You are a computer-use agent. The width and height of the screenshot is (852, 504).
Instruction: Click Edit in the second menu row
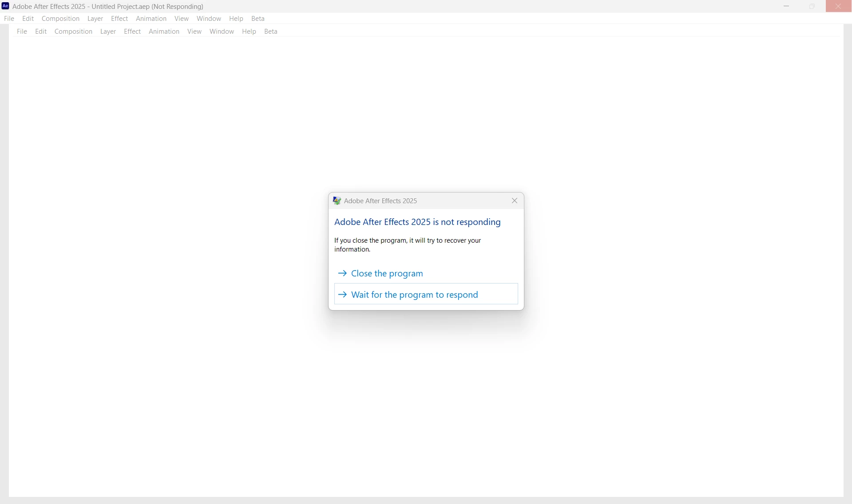[41, 31]
